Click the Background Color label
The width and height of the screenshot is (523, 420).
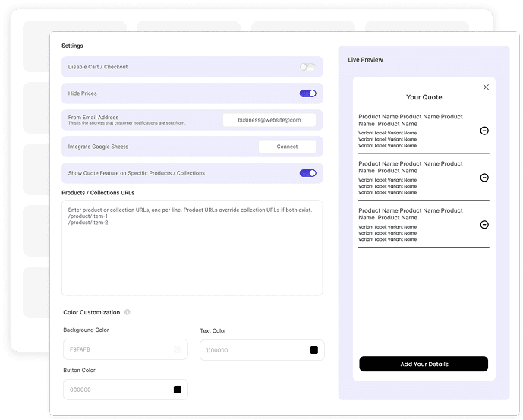86,330
